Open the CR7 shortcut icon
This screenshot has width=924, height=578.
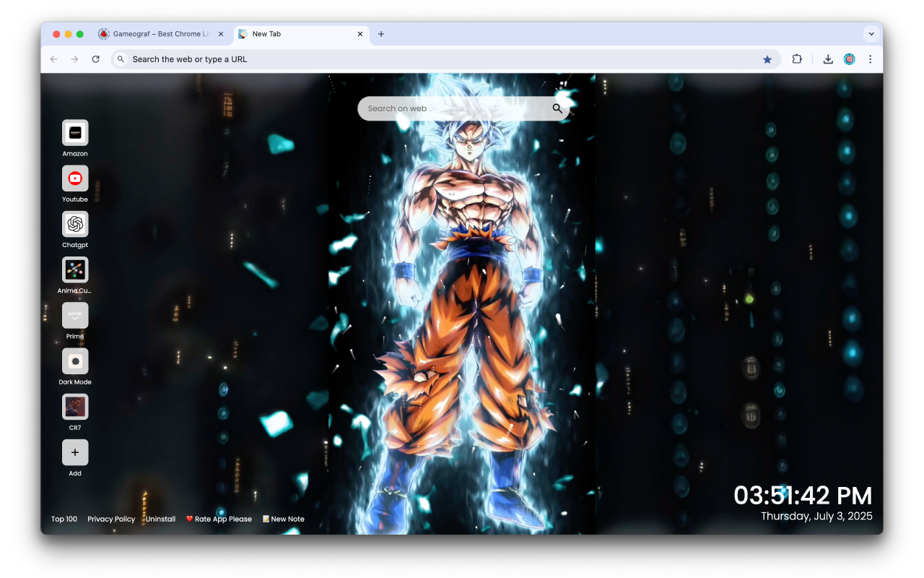(x=75, y=407)
